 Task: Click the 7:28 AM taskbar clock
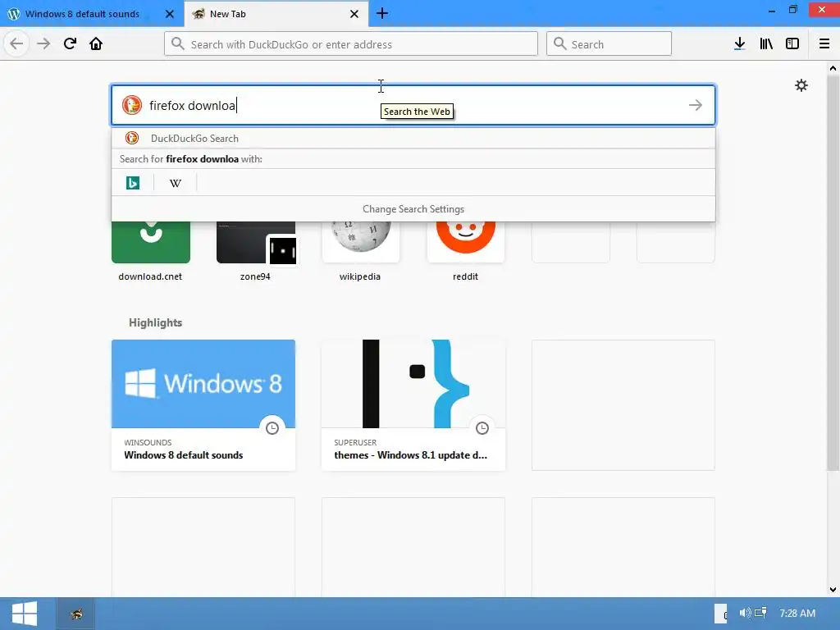click(x=797, y=614)
